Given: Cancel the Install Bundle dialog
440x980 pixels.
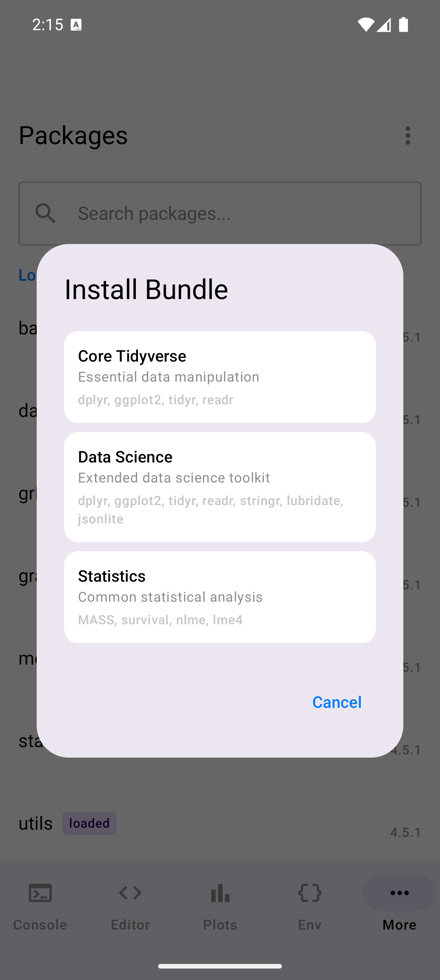Looking at the screenshot, I should [337, 702].
